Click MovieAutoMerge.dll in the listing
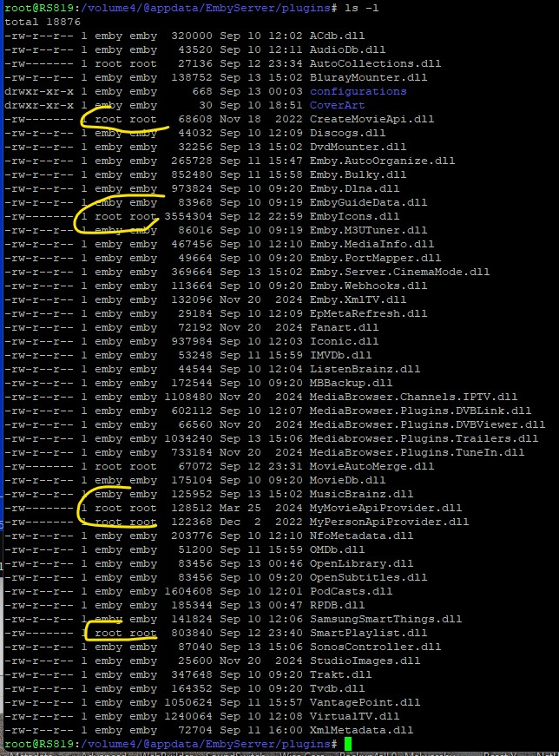Viewport: 559px width, 756px height. [x=372, y=466]
